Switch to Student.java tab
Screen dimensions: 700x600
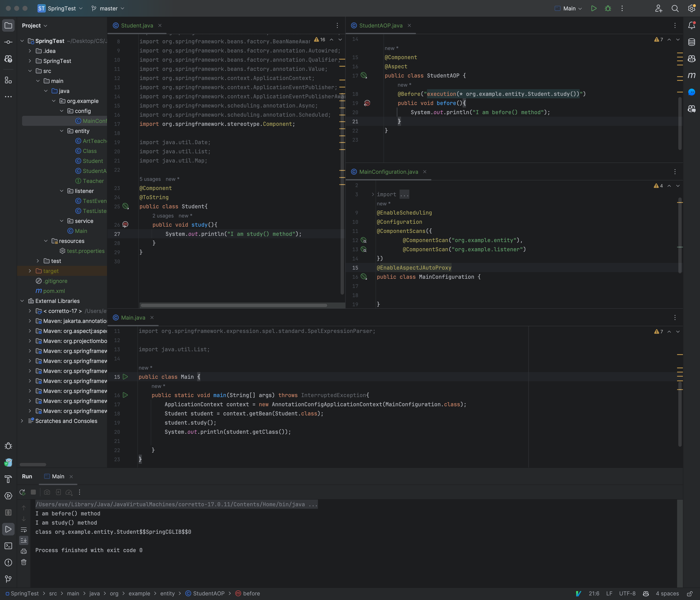coord(137,26)
